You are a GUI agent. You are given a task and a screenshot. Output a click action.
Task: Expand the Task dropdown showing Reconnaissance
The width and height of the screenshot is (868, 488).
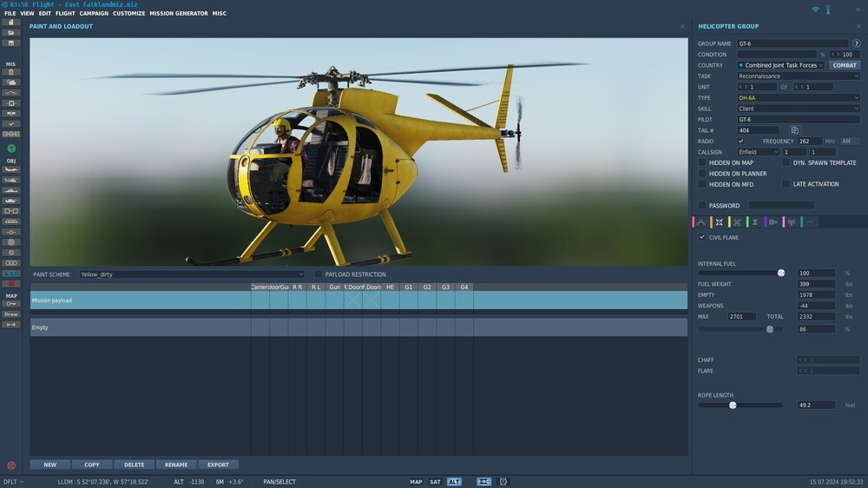799,76
